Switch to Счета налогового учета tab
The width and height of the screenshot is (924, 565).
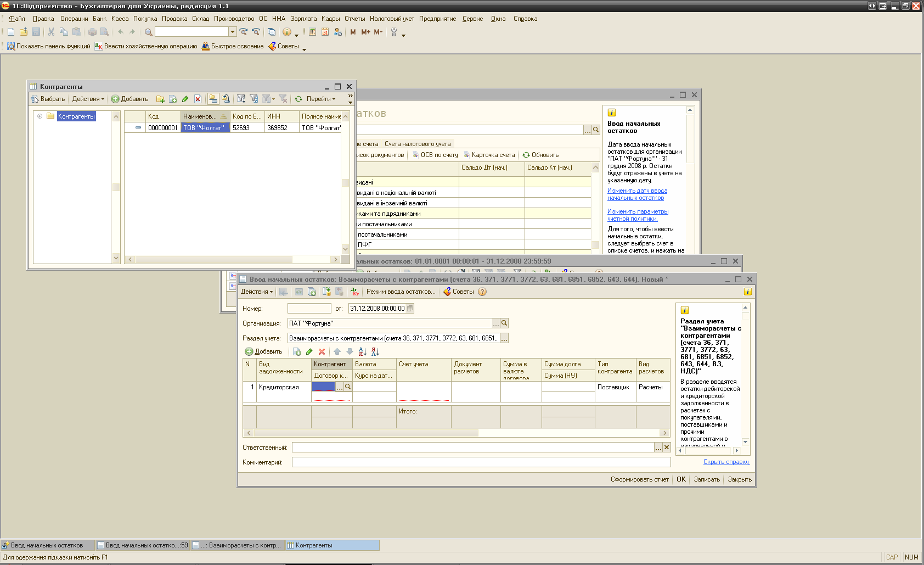tap(418, 144)
